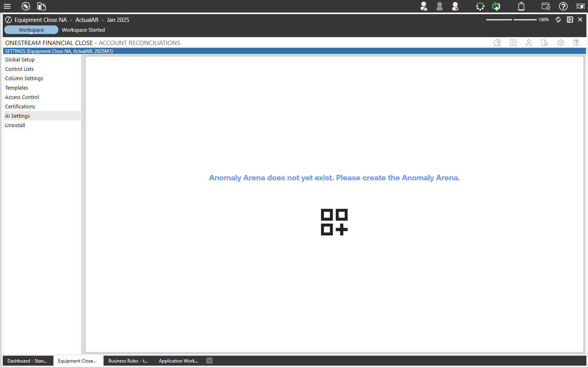Add a new page tab with plus button
This screenshot has height=368, width=588.
[x=209, y=361]
